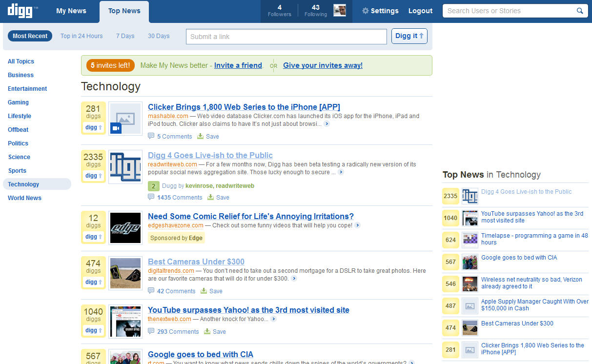Select the World News topic
This screenshot has height=364, width=592.
[x=24, y=198]
